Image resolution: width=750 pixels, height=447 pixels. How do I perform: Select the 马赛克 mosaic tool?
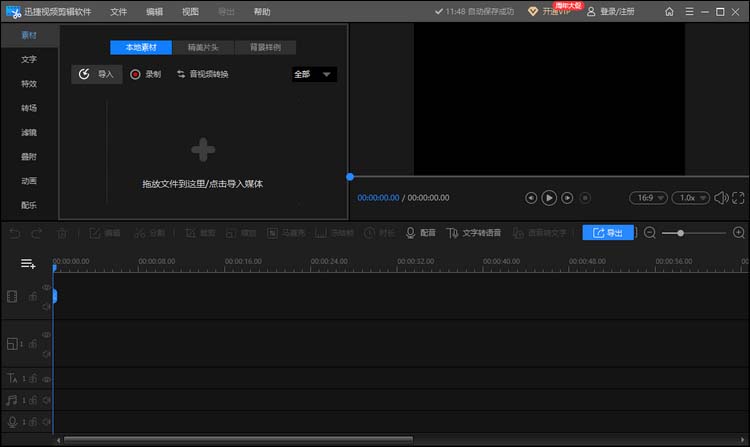(286, 233)
